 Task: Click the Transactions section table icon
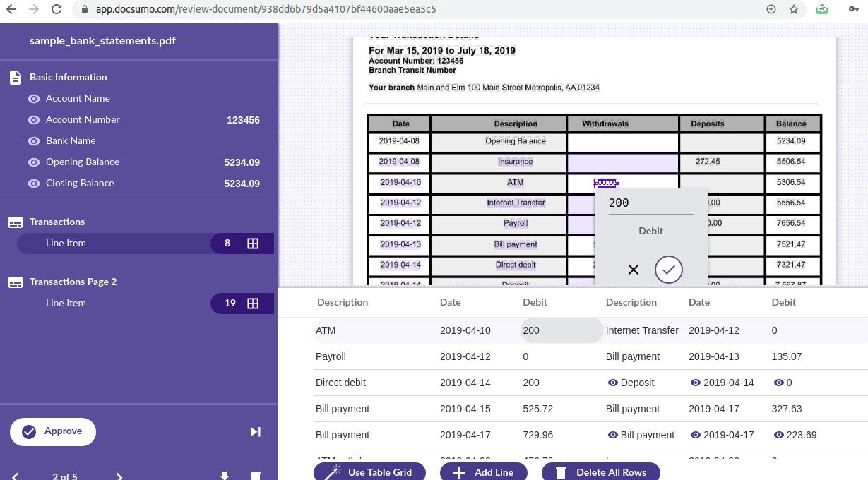pyautogui.click(x=16, y=222)
